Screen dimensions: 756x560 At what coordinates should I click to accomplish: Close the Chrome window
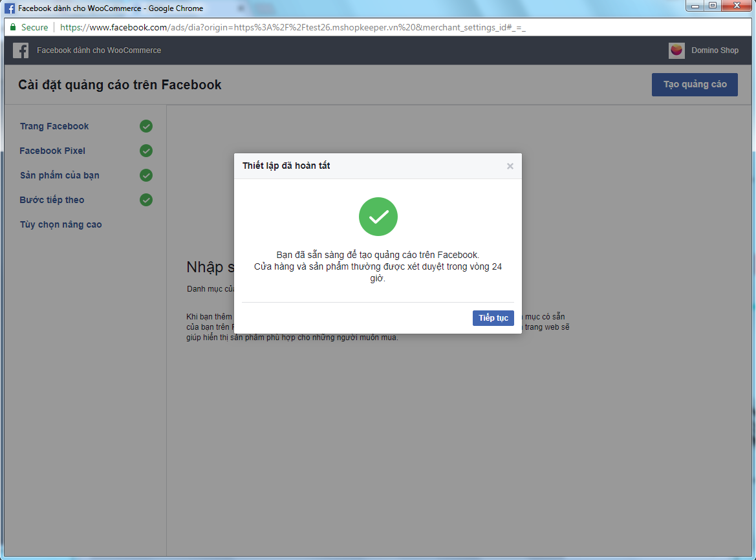pos(737,6)
